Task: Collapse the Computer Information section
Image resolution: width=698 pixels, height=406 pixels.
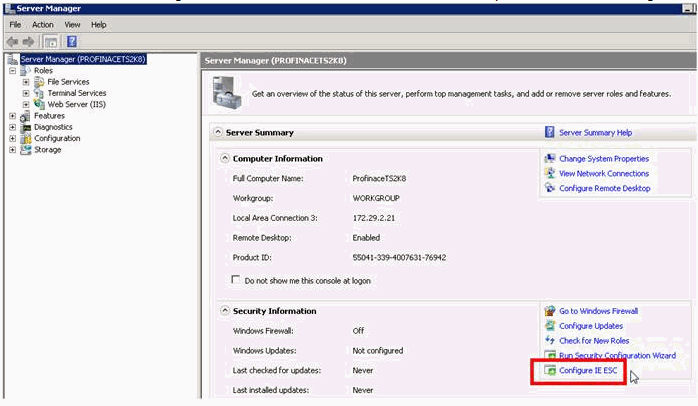Action: [x=225, y=158]
